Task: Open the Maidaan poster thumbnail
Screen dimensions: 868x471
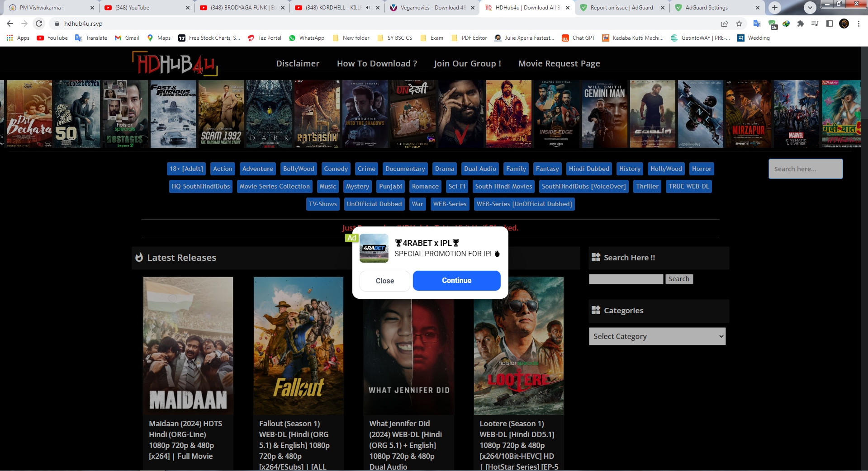Action: coord(188,346)
